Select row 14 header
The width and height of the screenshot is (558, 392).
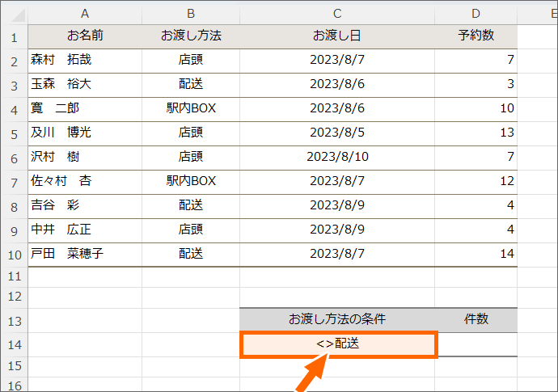click(x=15, y=344)
